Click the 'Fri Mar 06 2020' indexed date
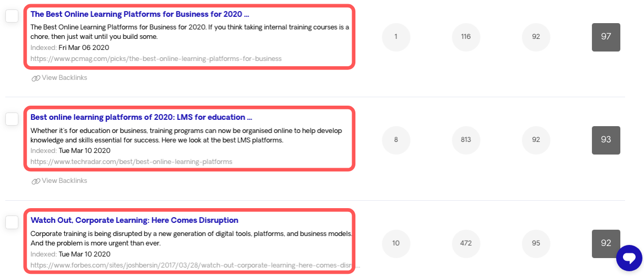This screenshot has height=277, width=644. point(84,47)
